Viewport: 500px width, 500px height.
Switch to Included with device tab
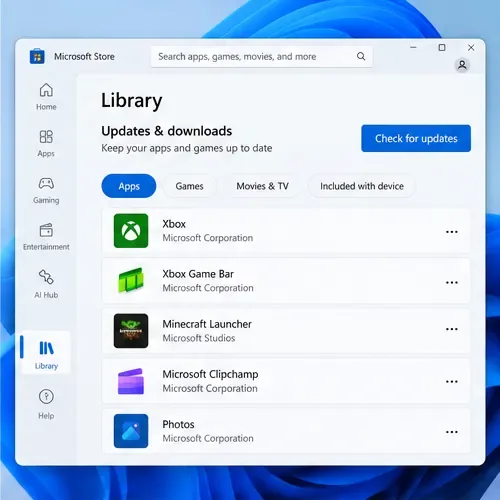point(362,186)
